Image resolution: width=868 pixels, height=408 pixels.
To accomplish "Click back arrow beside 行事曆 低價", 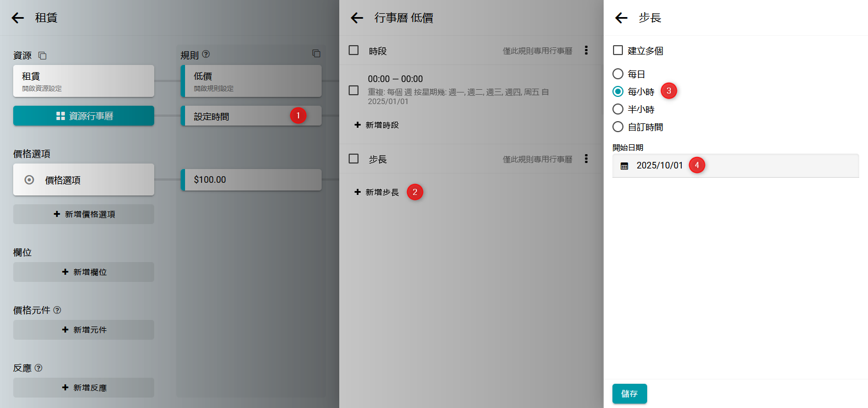I will pyautogui.click(x=357, y=18).
